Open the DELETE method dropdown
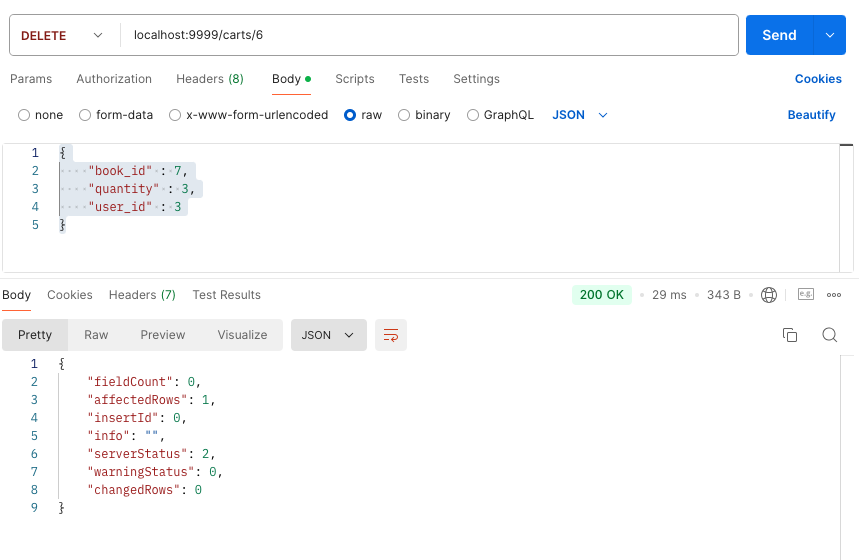The image size is (859, 560). click(x=62, y=36)
